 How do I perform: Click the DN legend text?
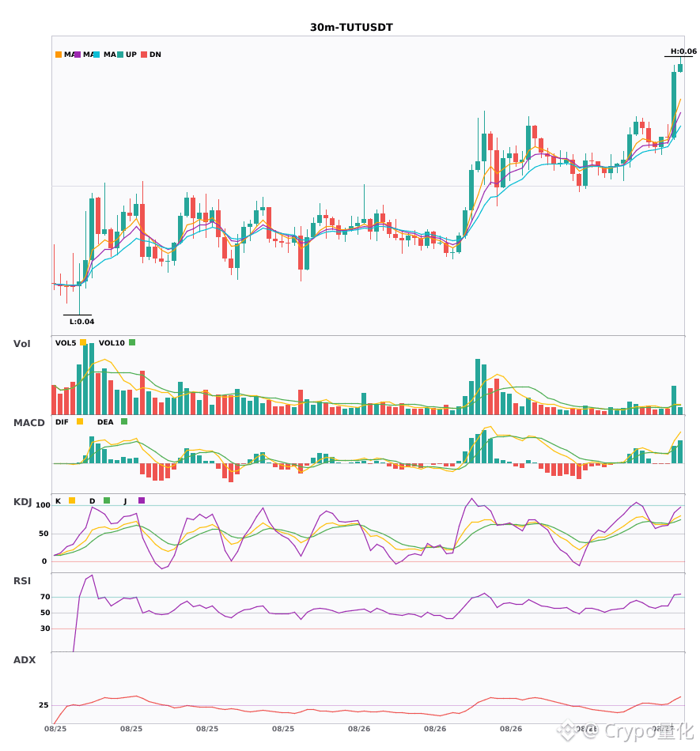coord(155,55)
